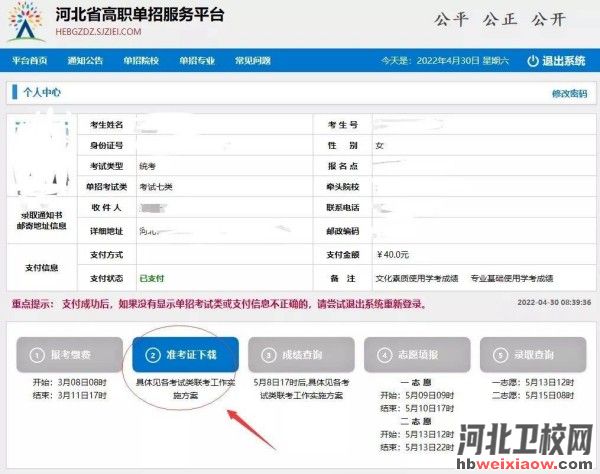Go to the 通知公告 menu item
The height and width of the screenshot is (474, 600).
point(85,61)
